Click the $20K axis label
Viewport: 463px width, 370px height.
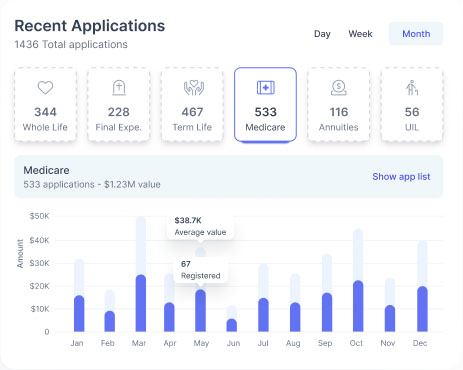(39, 286)
